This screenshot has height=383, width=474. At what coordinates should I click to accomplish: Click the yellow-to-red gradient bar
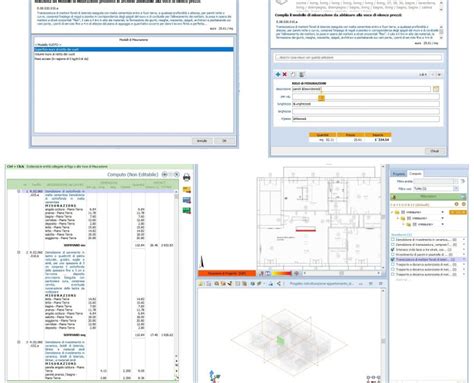[x=282, y=274]
